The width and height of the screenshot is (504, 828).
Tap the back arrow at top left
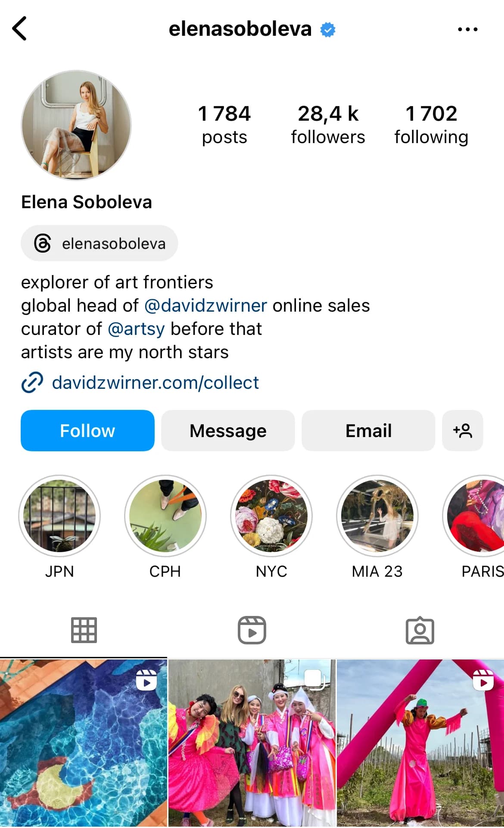point(19,28)
